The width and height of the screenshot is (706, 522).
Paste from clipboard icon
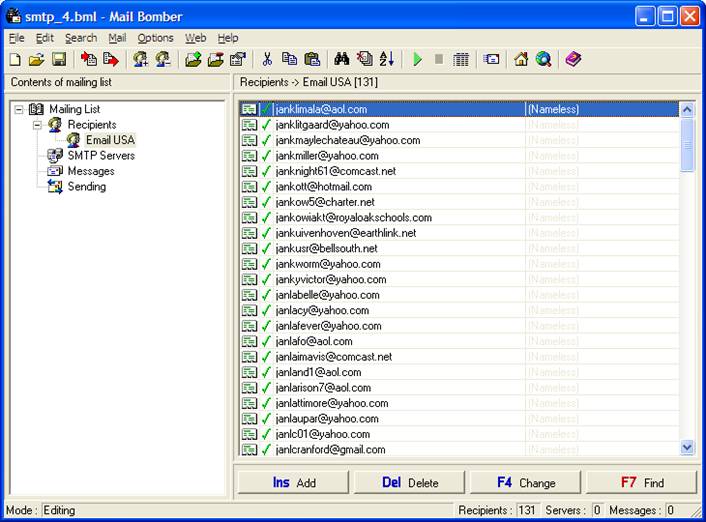(312, 59)
